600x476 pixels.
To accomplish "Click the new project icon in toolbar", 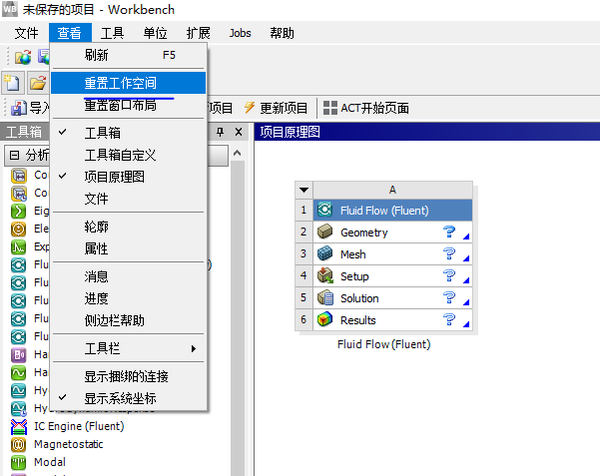I will coord(13,83).
